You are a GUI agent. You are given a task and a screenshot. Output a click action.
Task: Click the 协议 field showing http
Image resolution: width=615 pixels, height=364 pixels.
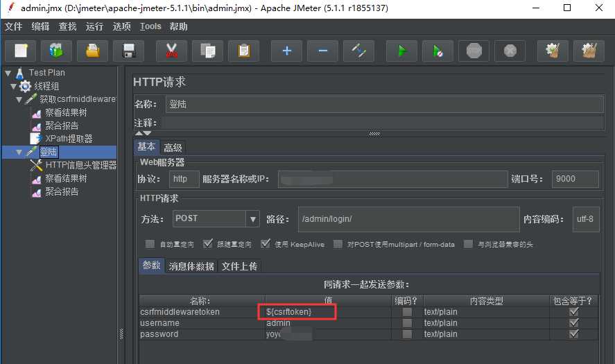point(184,179)
